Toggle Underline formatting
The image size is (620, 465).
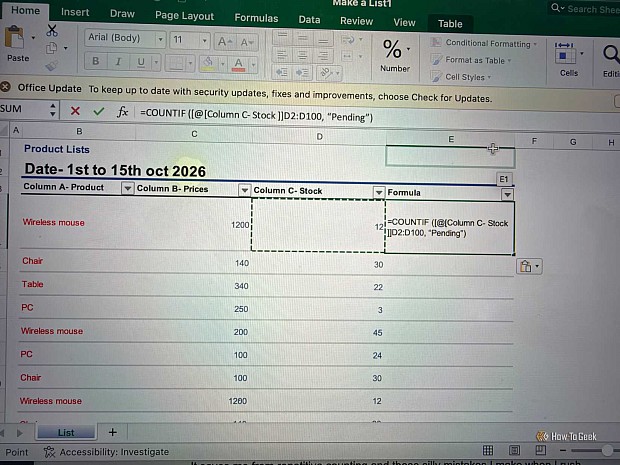pos(141,62)
